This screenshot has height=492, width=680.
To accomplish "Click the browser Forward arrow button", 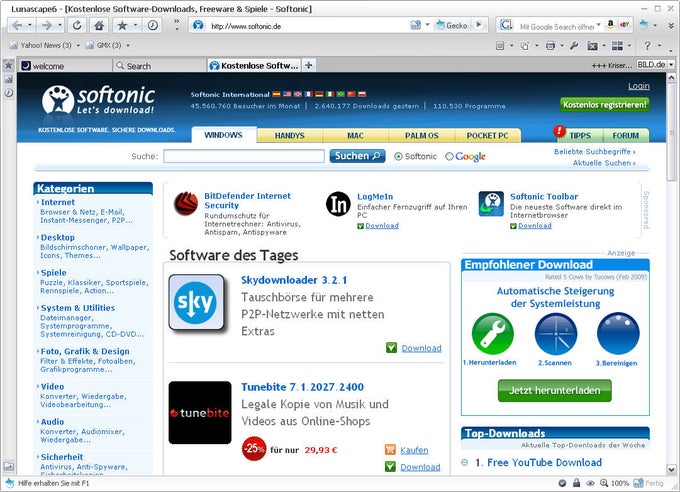I will tap(47, 26).
